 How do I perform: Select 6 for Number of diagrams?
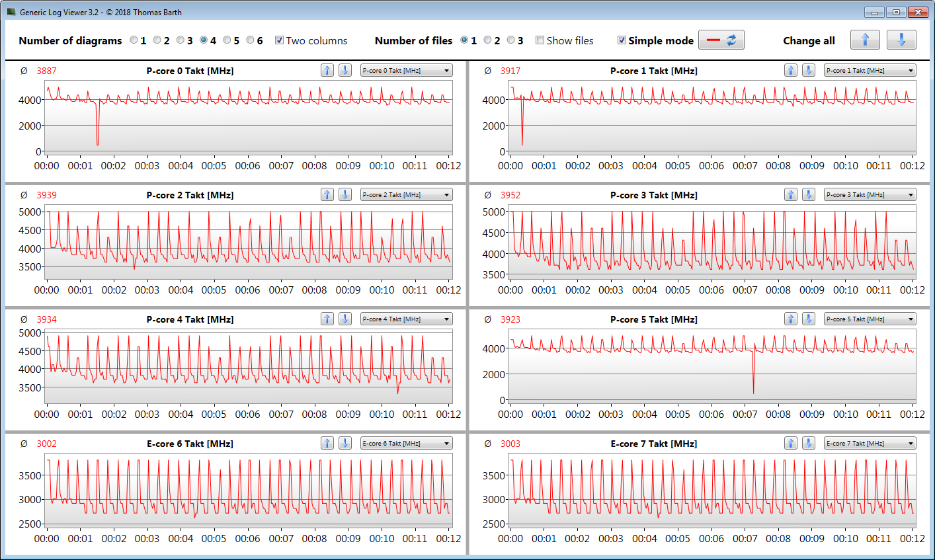pyautogui.click(x=250, y=40)
